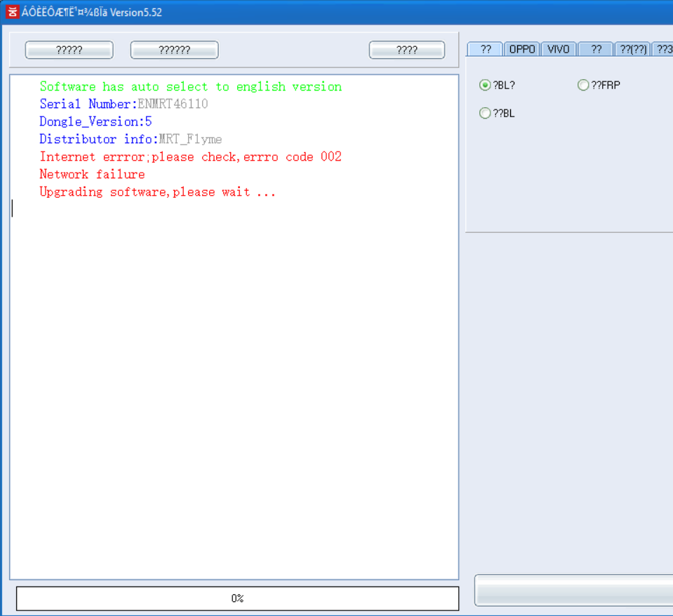Click the red app icon in title bar
Image resolution: width=673 pixels, height=616 pixels.
(12, 12)
